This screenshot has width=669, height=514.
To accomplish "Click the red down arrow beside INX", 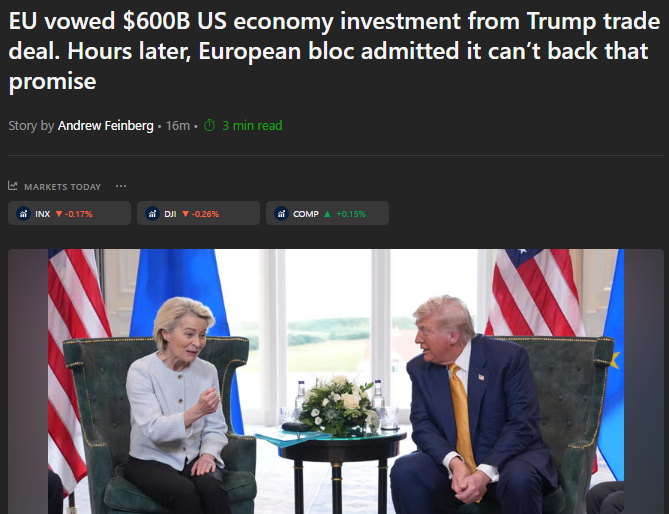I will 59,214.
